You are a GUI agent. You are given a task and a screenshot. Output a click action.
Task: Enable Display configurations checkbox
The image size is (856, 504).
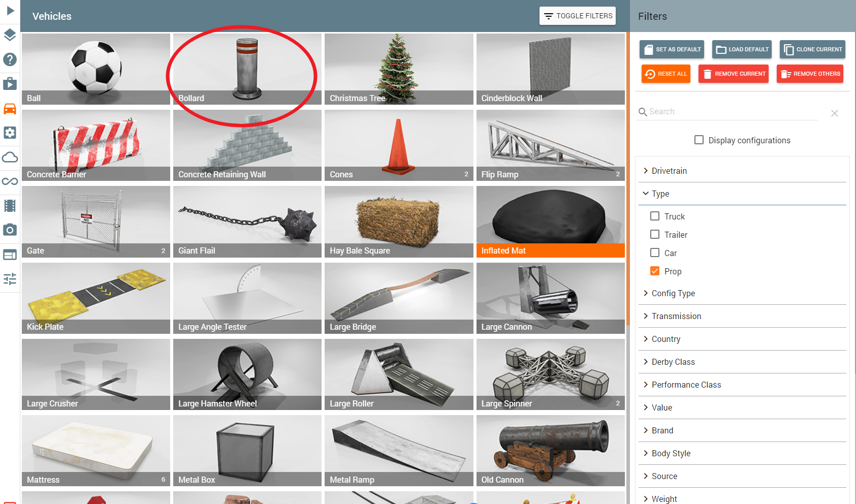699,140
